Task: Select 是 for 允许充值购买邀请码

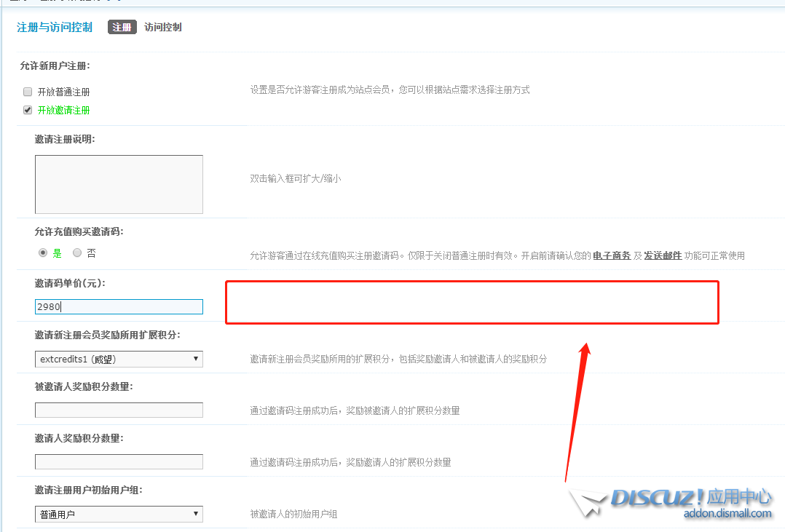Action: point(43,253)
